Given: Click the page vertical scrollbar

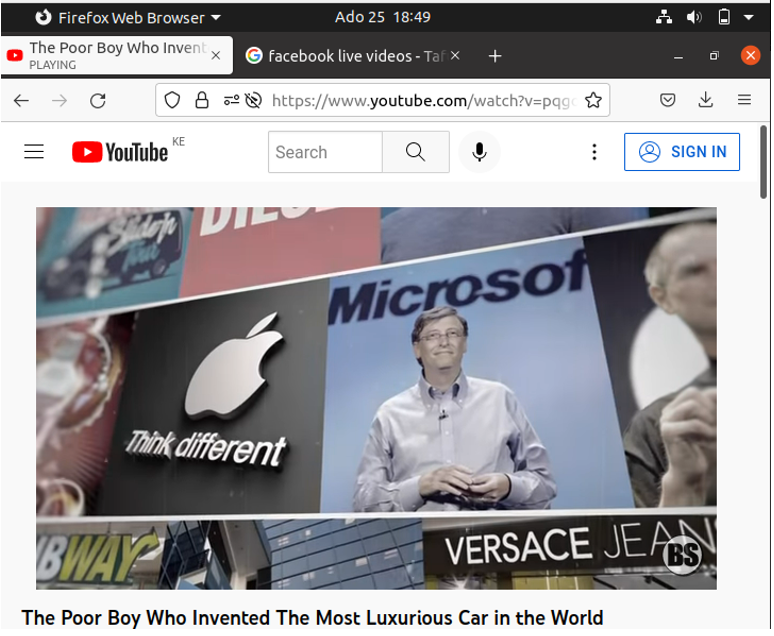Looking at the screenshot, I should (763, 163).
